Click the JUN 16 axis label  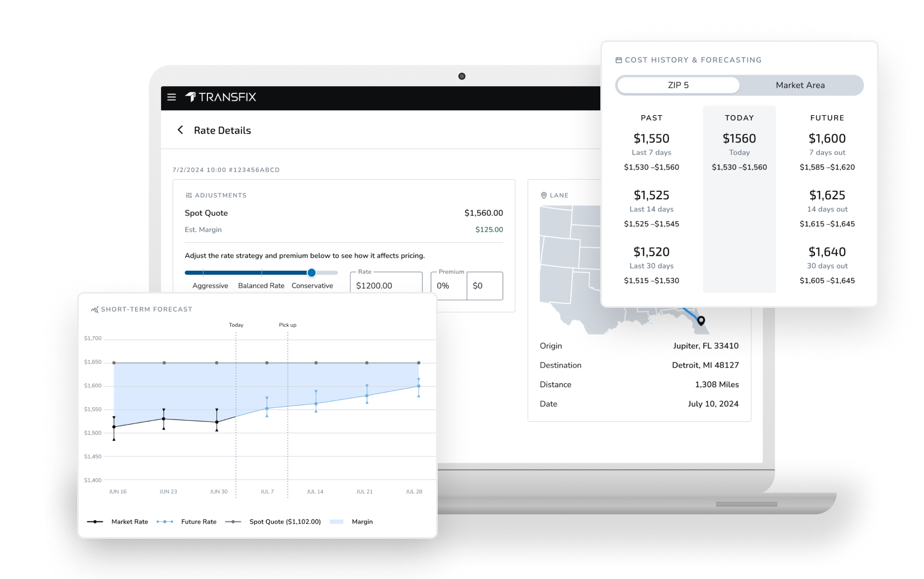pyautogui.click(x=117, y=492)
